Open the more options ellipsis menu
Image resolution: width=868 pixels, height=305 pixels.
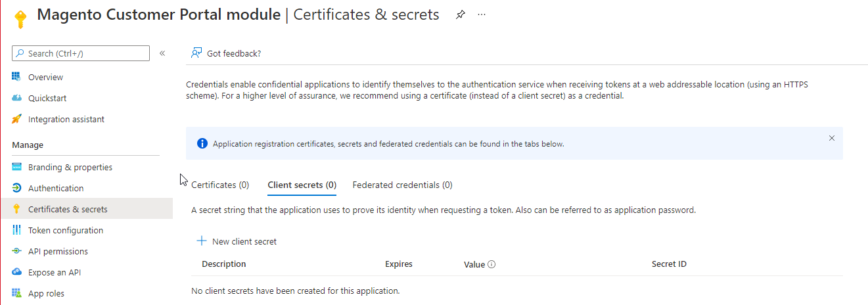(482, 14)
